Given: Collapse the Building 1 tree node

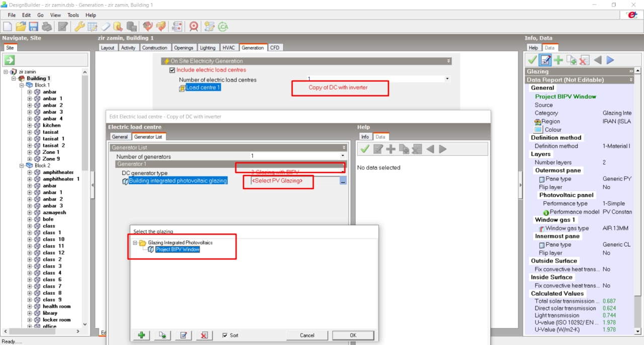Looking at the screenshot, I should click(x=14, y=78).
